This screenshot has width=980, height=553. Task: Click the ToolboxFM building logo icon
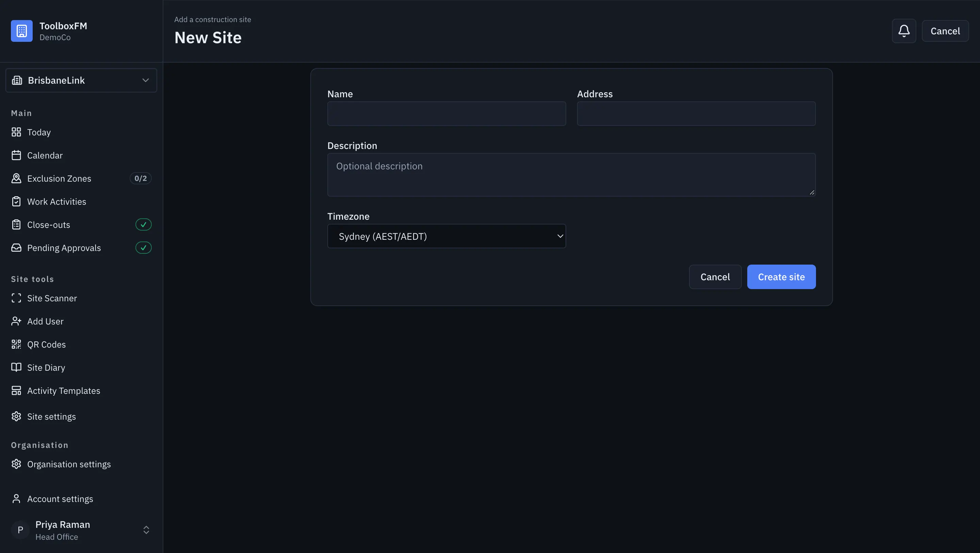22,31
